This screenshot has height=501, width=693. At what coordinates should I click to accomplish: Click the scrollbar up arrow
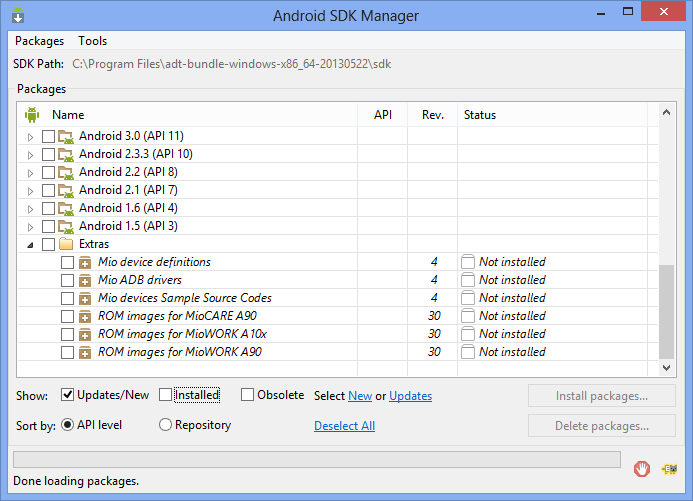(x=666, y=112)
